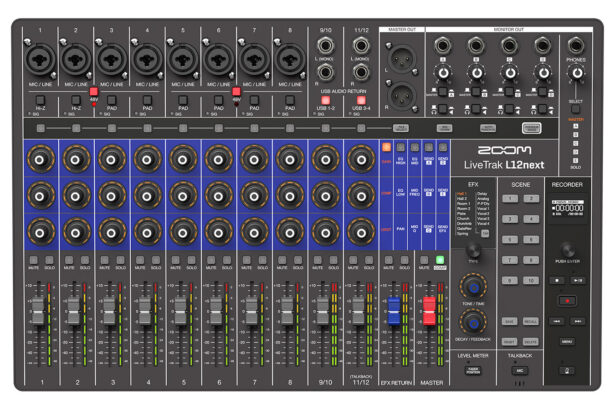This screenshot has width=615, height=410.
Task: Click the PHONES volume knob
Action: point(577,73)
